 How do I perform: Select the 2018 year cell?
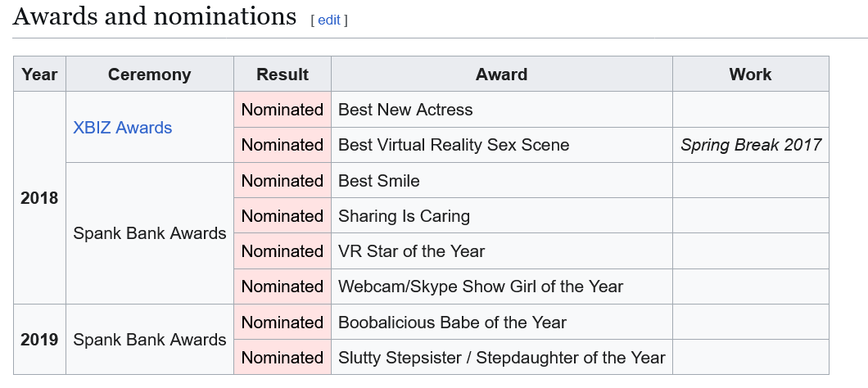(39, 198)
